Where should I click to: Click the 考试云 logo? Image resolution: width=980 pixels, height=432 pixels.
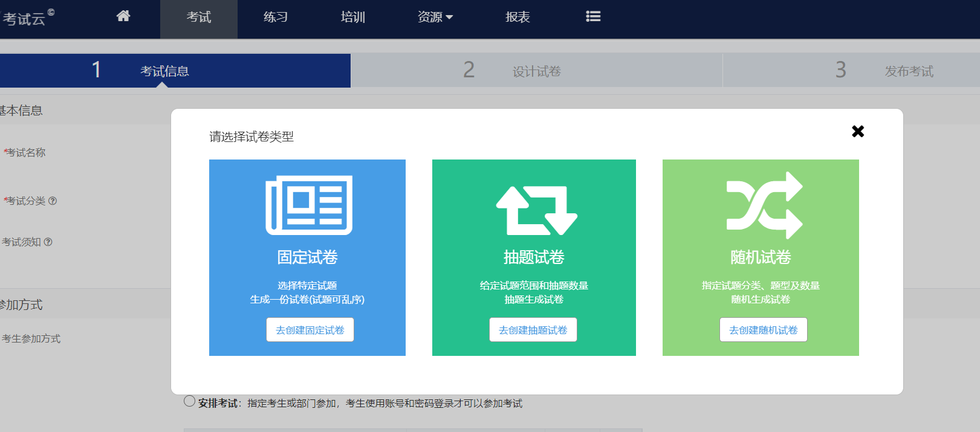click(x=27, y=18)
